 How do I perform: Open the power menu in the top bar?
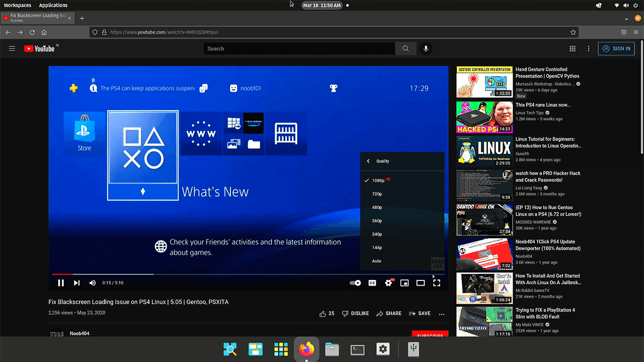636,5
